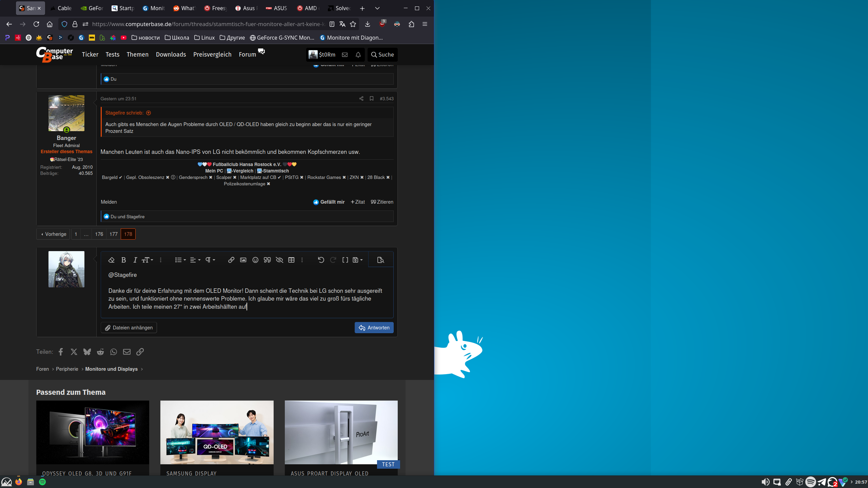Click the Antworten reply button

(374, 328)
